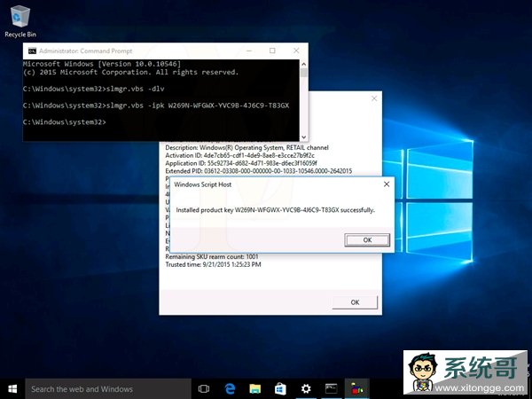Close the Administrator Command Prompt window
532x399 pixels.
point(296,51)
